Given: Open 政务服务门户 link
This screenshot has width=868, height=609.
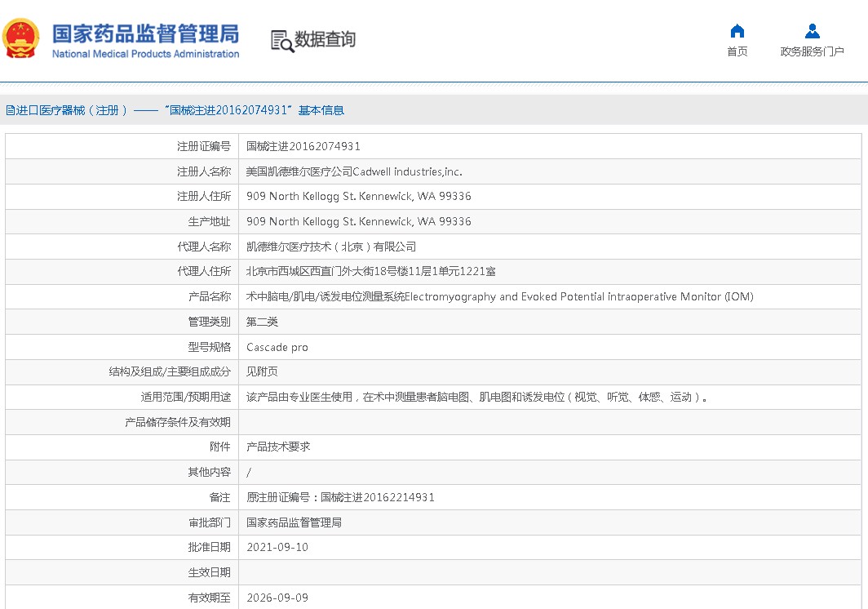Looking at the screenshot, I should 812,51.
